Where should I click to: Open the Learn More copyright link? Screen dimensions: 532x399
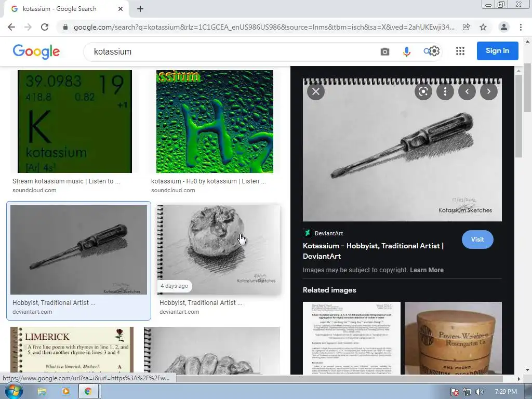click(x=427, y=270)
